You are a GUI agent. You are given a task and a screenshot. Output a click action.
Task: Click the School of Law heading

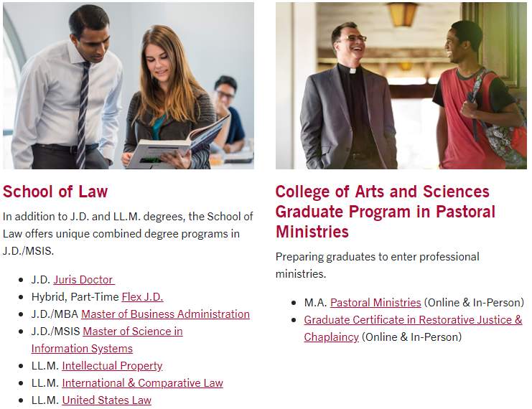55,192
